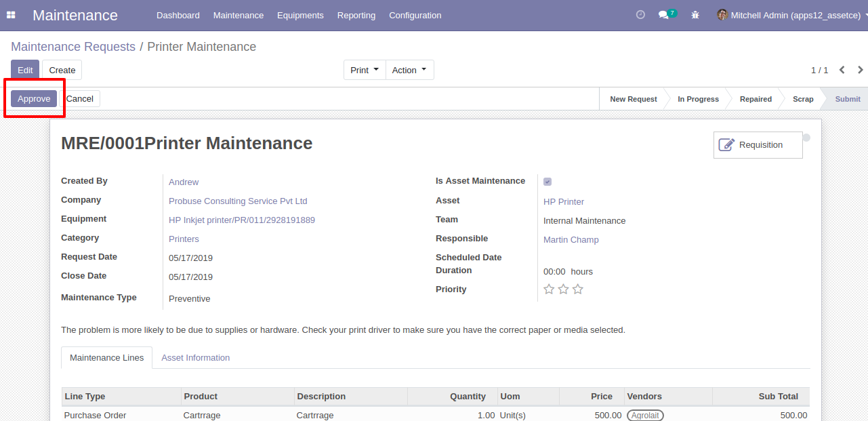Go to previous record arrow
This screenshot has height=421, width=868.
click(x=842, y=70)
